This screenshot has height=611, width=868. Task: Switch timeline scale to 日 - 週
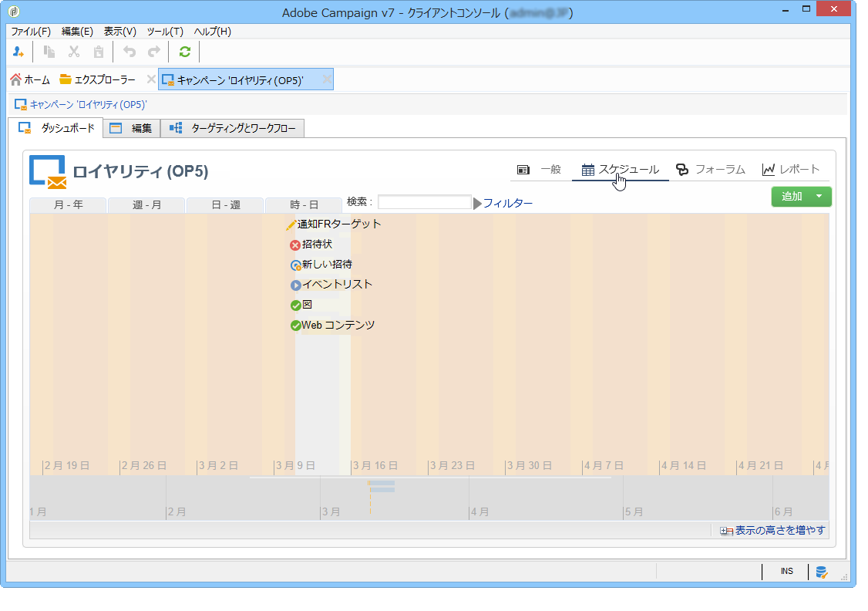coord(226,205)
